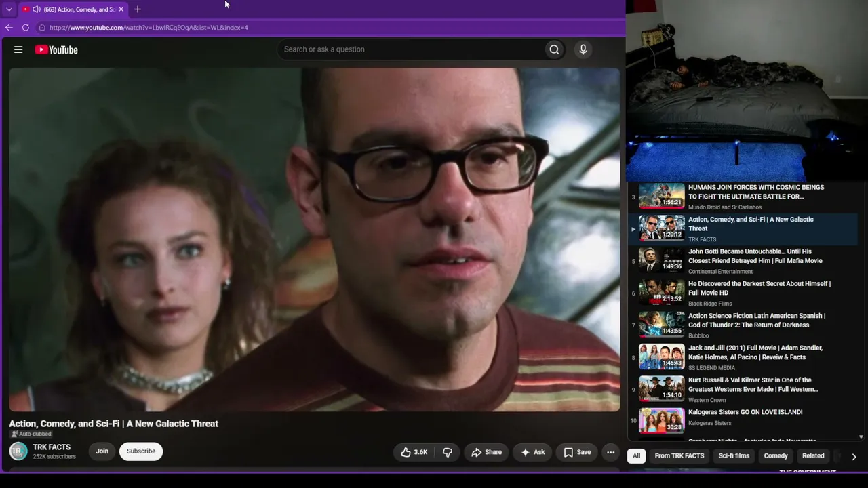Mute the tab using its speaker icon

pyautogui.click(x=36, y=9)
